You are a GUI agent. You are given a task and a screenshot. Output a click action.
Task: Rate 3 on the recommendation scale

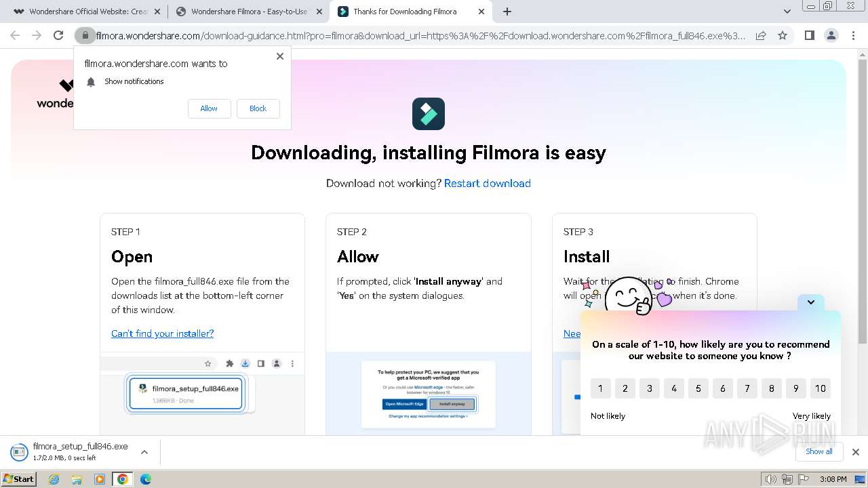pyautogui.click(x=649, y=388)
